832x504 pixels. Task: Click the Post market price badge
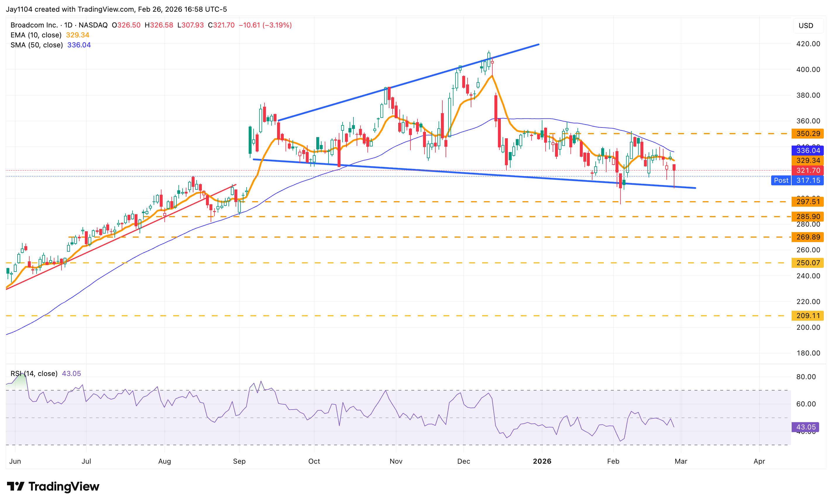tap(781, 180)
